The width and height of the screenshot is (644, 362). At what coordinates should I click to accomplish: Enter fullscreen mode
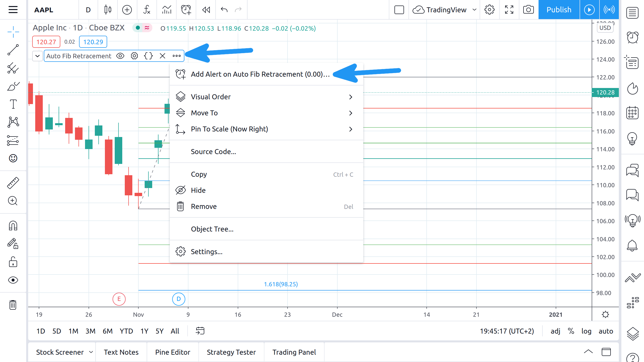pos(509,10)
